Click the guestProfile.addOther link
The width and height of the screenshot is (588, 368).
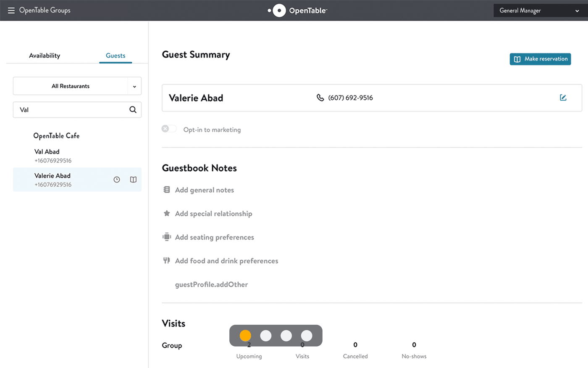pyautogui.click(x=211, y=284)
